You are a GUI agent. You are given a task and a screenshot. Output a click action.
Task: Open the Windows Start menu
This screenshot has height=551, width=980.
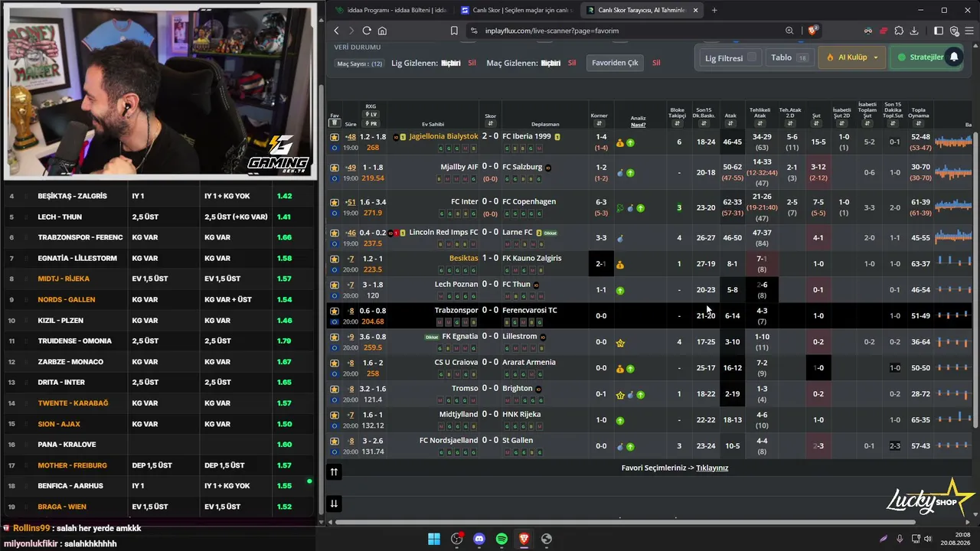tap(434, 539)
